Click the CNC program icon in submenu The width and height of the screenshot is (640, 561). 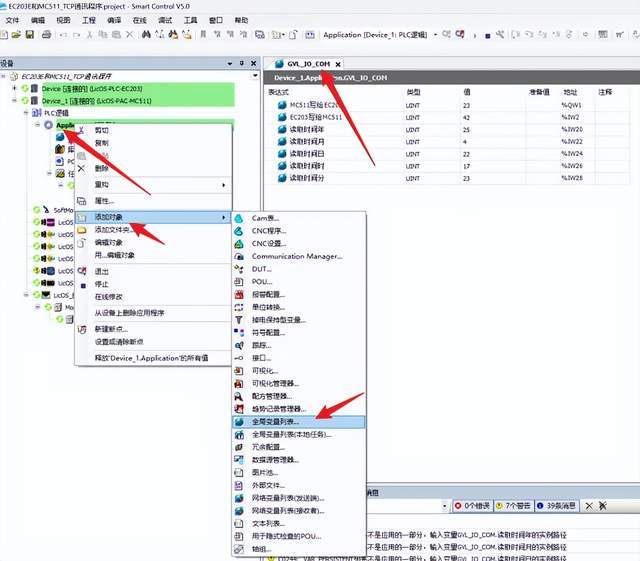[239, 231]
